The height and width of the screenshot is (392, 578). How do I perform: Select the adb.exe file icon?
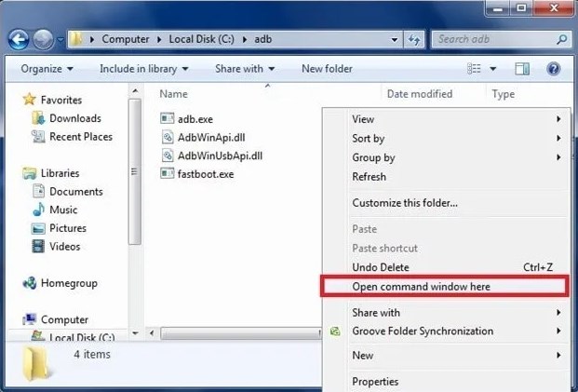click(167, 118)
